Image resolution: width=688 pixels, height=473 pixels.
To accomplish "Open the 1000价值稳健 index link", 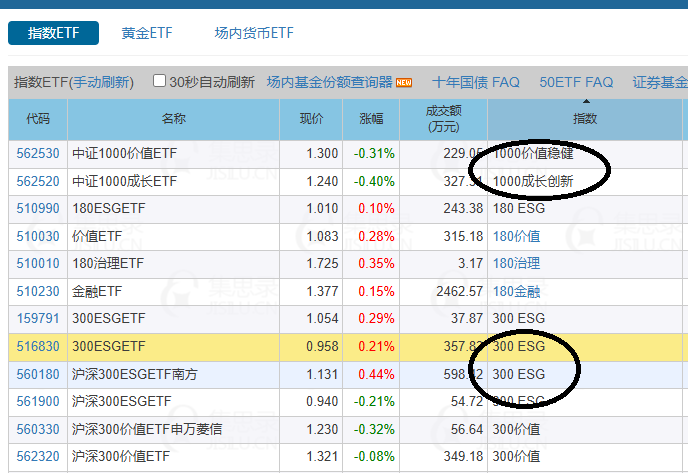I will [x=535, y=154].
